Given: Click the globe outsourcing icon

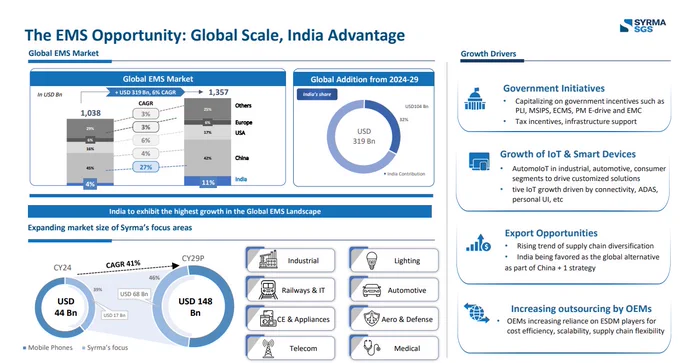Looking at the screenshot, I should point(476,312).
